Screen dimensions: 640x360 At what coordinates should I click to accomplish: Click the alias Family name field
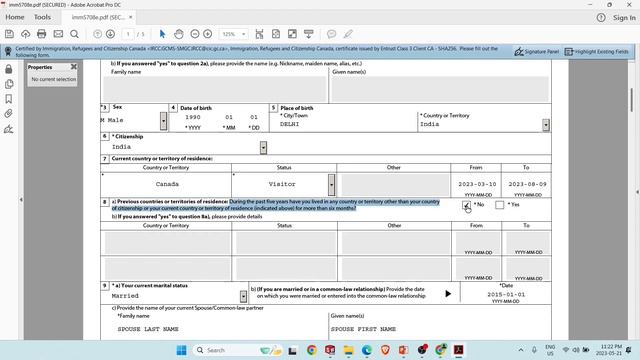[215, 89]
